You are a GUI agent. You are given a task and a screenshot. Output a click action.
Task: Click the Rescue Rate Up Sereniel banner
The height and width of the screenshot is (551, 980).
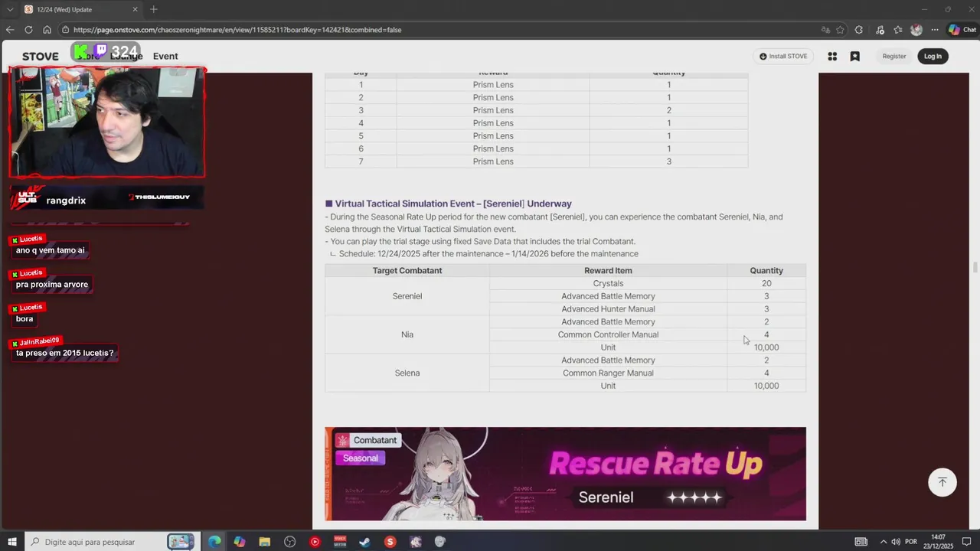tap(565, 474)
